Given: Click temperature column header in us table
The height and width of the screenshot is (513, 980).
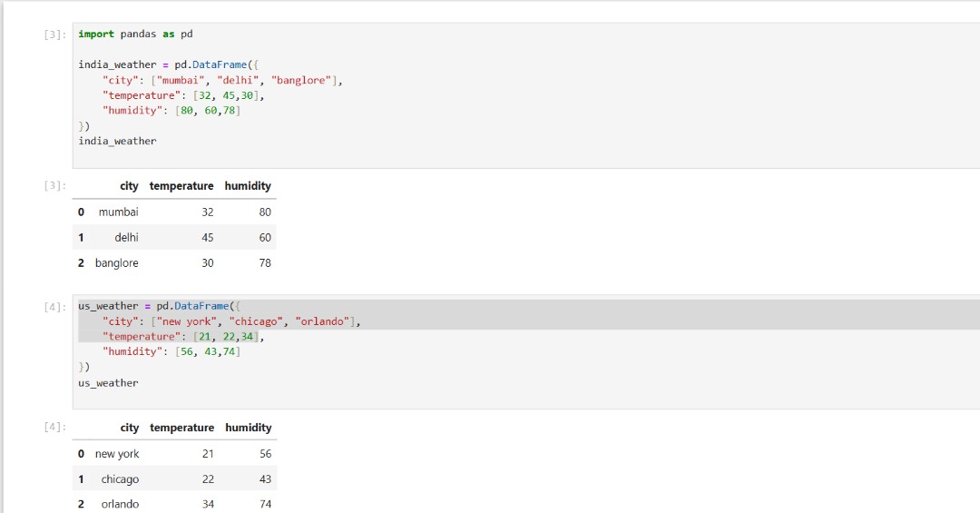Looking at the screenshot, I should pos(181,428).
